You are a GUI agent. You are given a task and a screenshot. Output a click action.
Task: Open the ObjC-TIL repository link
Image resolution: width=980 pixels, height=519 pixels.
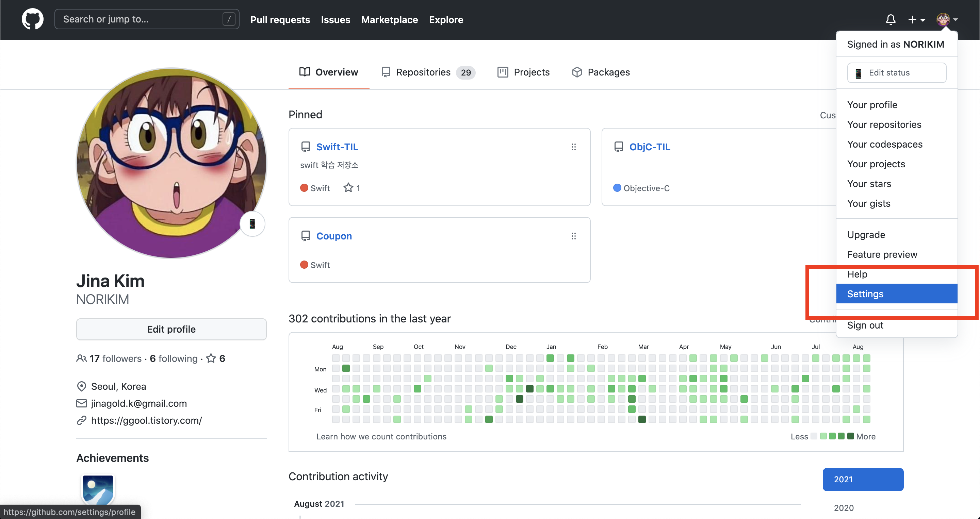[x=649, y=147]
